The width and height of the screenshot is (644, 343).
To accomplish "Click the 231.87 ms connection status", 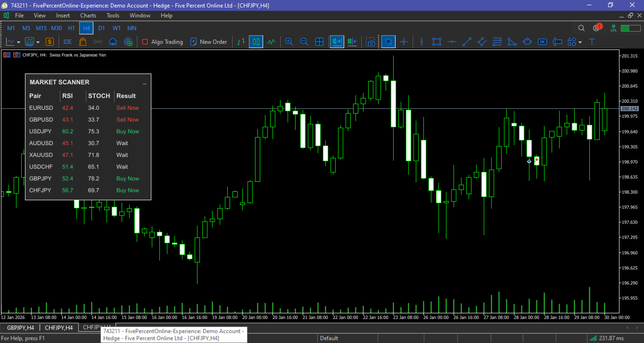I will (607, 338).
